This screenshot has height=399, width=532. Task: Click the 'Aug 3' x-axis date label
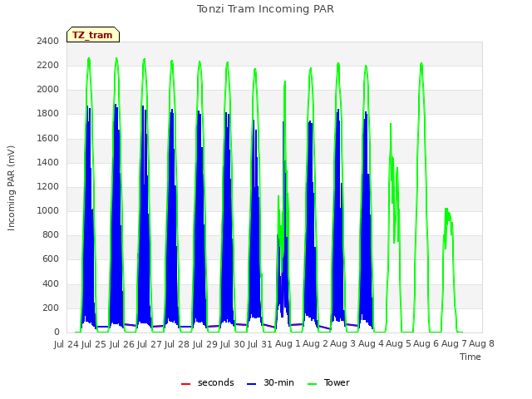[x=343, y=344]
